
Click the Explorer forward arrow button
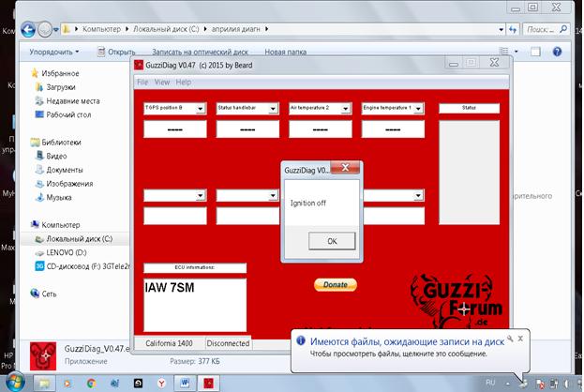point(45,29)
